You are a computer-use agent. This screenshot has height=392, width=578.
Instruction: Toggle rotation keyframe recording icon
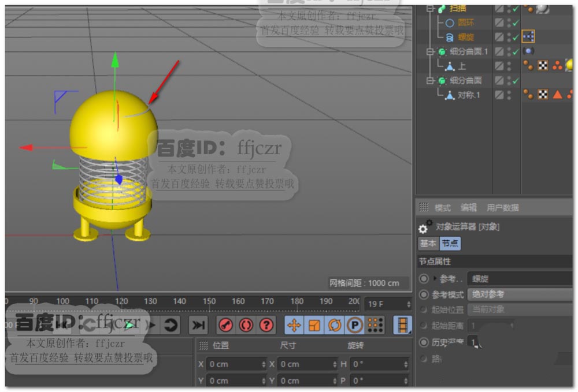point(334,325)
